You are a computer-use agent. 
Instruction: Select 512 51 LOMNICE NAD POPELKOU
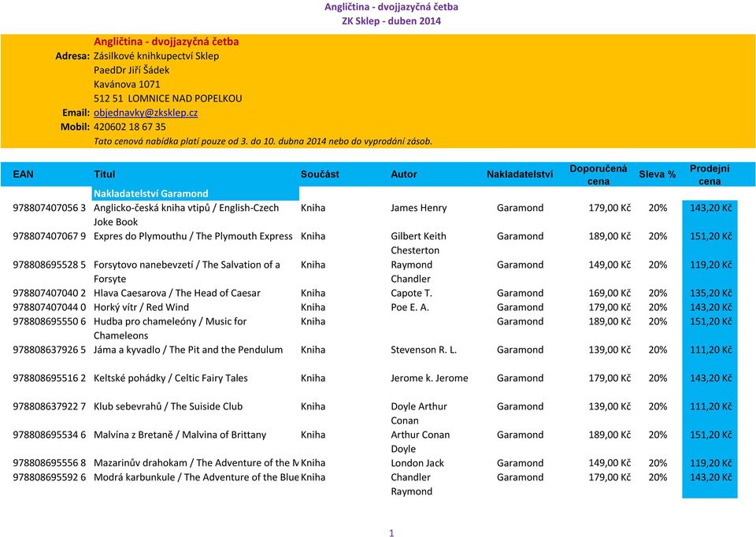(168, 99)
